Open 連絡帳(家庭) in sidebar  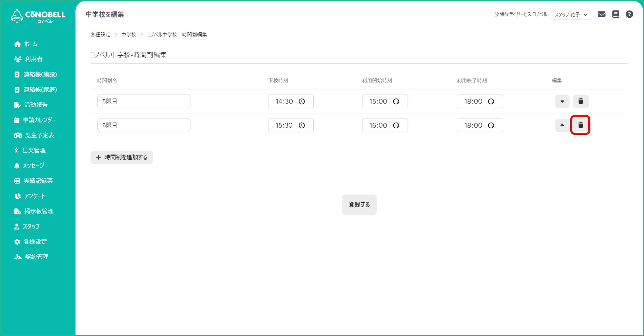point(36,90)
